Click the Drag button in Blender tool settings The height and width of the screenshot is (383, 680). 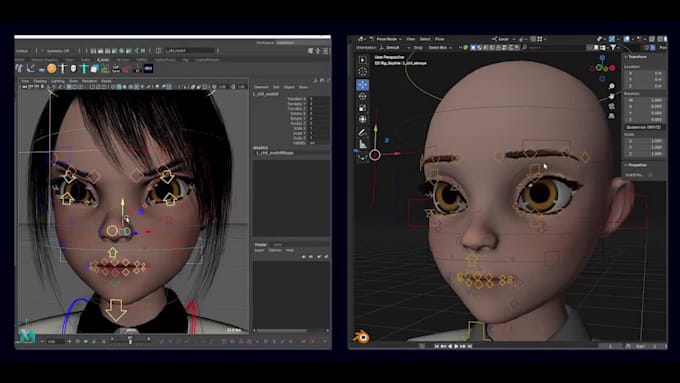(418, 47)
